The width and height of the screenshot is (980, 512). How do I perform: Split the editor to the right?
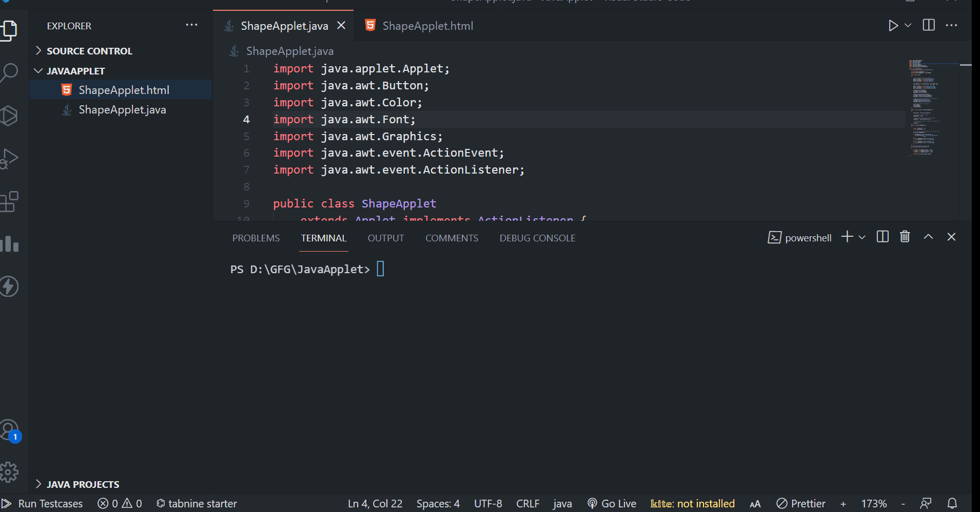pos(929,26)
